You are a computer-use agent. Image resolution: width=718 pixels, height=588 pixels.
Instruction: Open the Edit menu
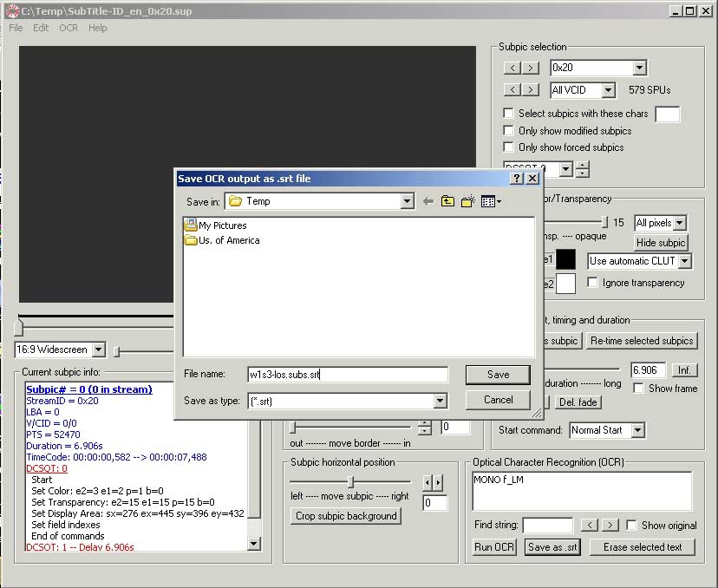pyautogui.click(x=41, y=28)
